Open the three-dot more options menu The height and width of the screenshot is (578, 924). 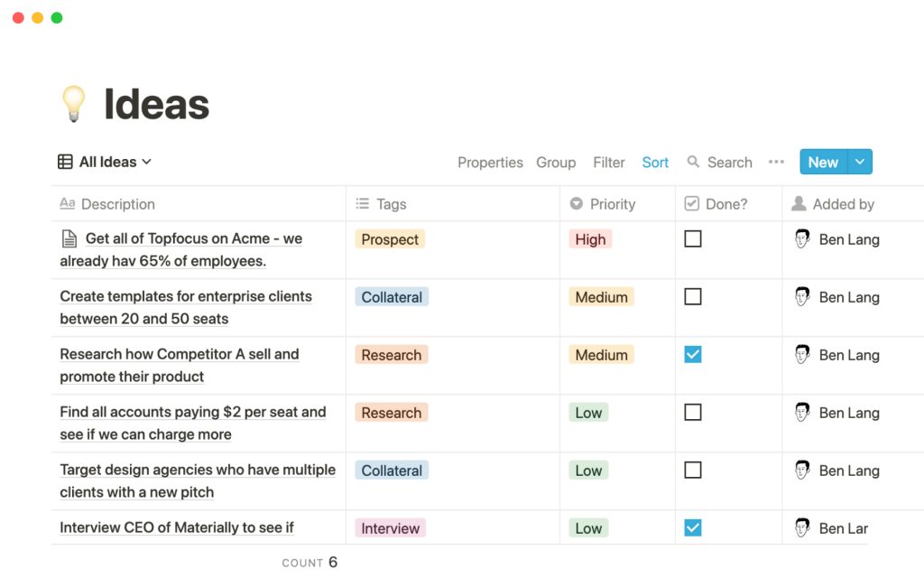776,162
